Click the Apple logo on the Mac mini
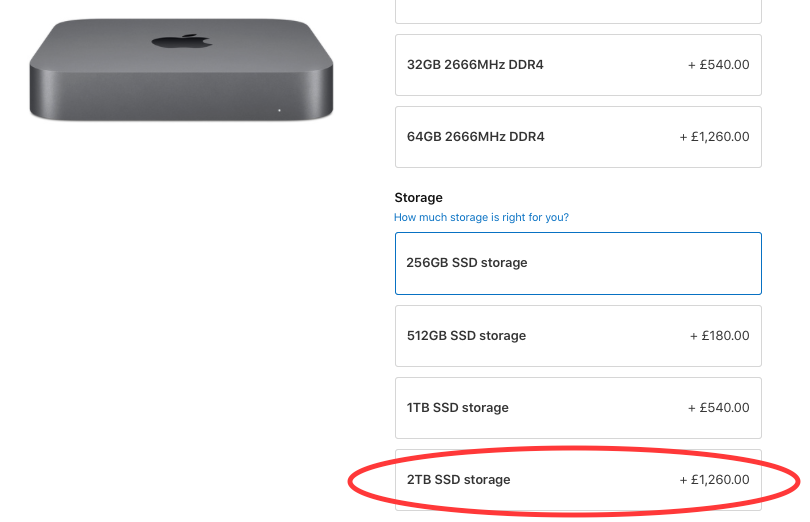Image resolution: width=810 pixels, height=522 pixels. [182, 41]
